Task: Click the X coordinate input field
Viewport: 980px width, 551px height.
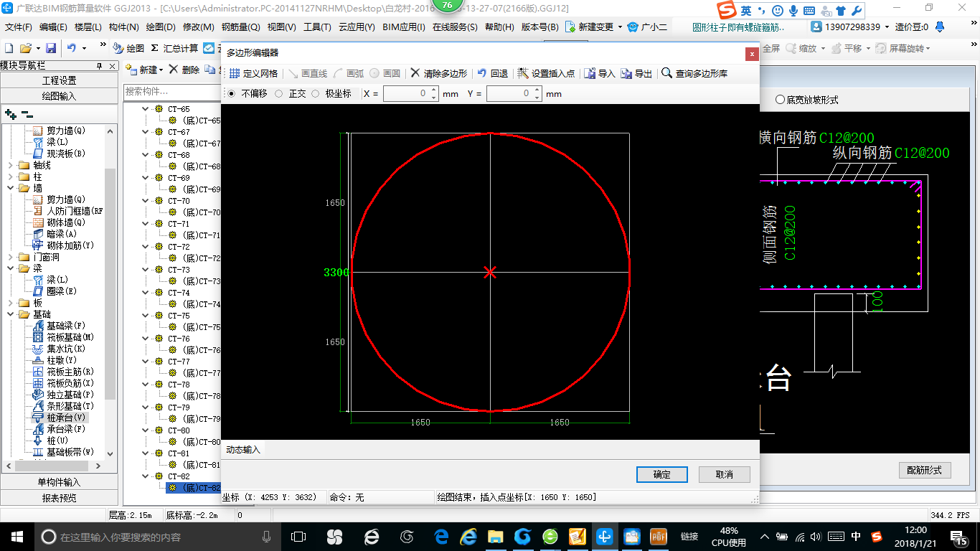Action: click(x=406, y=94)
